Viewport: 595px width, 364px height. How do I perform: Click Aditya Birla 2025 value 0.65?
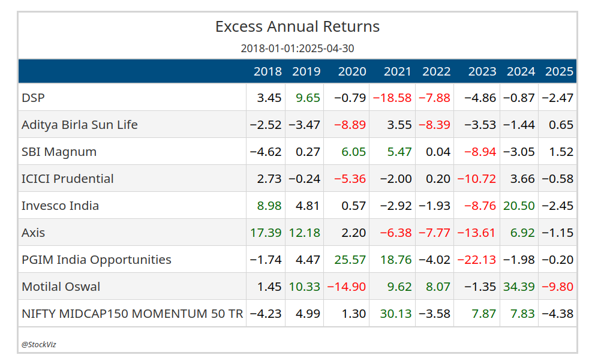[561, 125]
